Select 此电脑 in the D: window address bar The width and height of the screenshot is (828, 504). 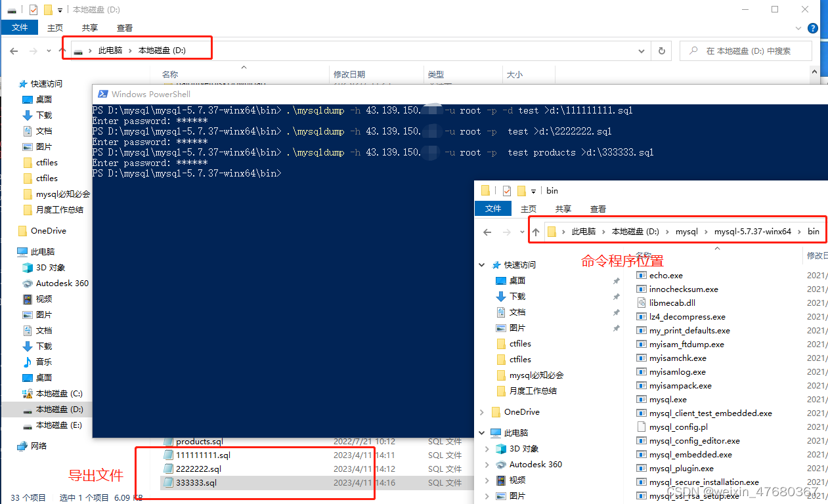coord(110,51)
